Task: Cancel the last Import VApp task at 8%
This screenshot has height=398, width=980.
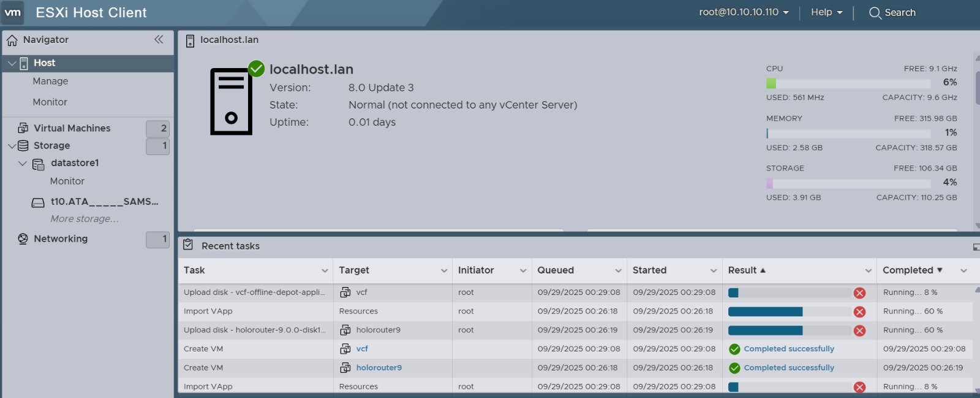Action: click(859, 388)
